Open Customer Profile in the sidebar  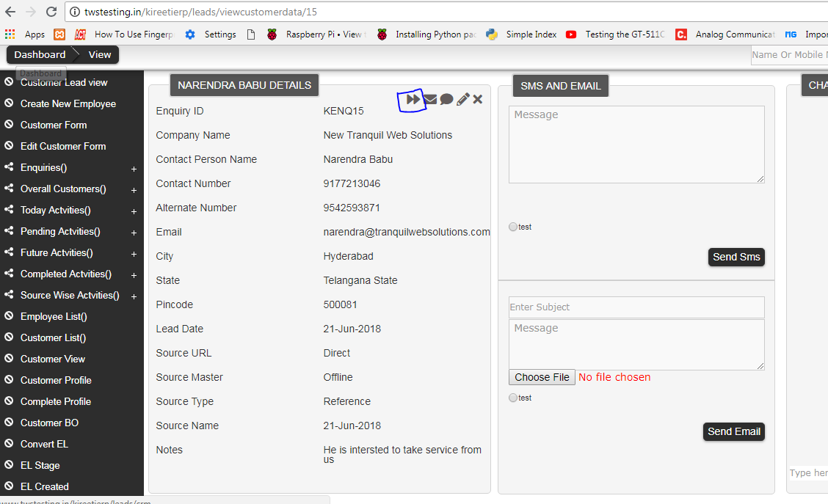tap(56, 380)
